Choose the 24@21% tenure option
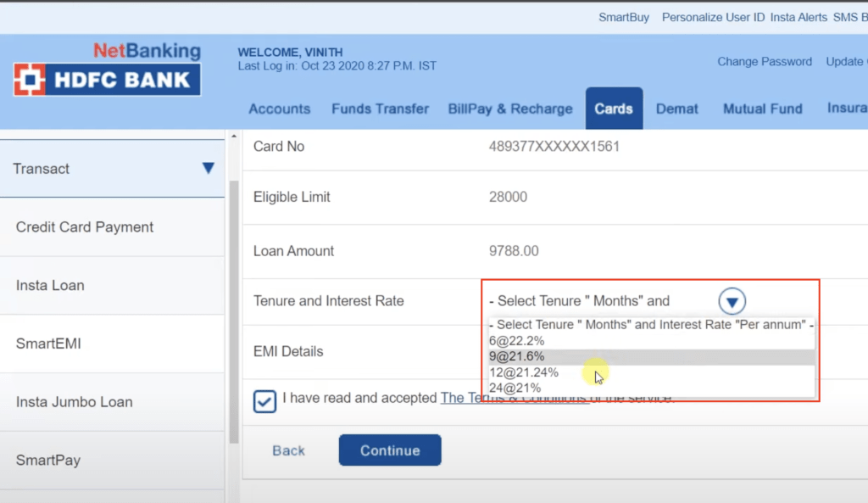Viewport: 868px width, 503px height. (651, 388)
